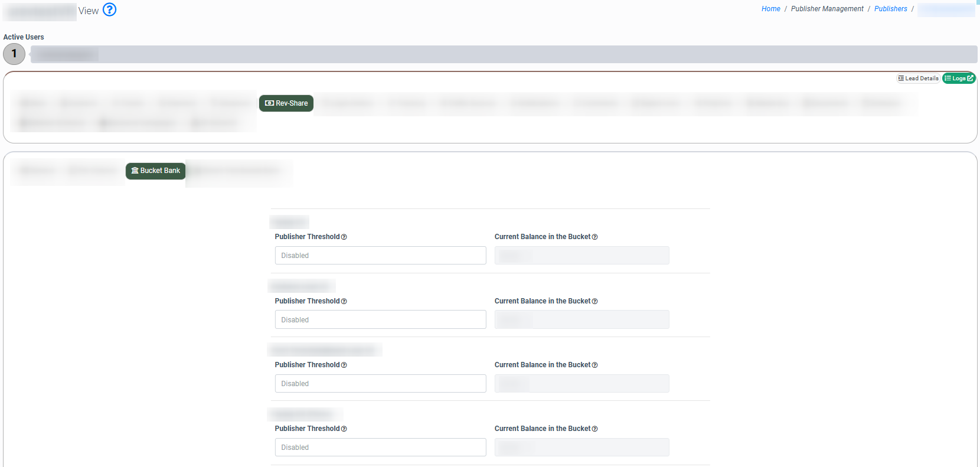The image size is (980, 467).
Task: Focus the second Publisher Threshold input field
Action: (x=380, y=320)
